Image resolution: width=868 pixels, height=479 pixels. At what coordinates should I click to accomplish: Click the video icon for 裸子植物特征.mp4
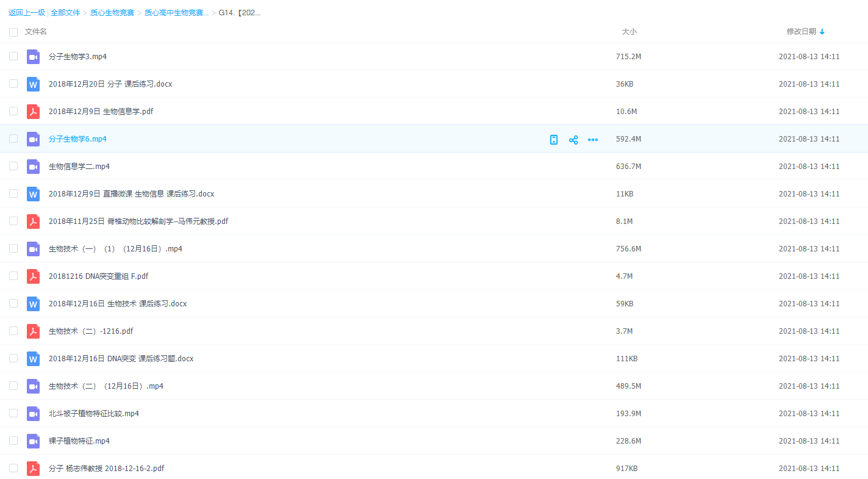coord(33,441)
